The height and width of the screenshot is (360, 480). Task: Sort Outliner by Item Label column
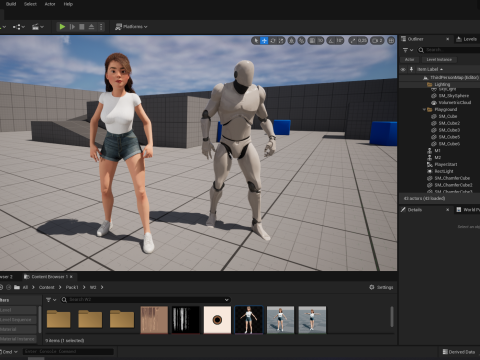point(429,69)
